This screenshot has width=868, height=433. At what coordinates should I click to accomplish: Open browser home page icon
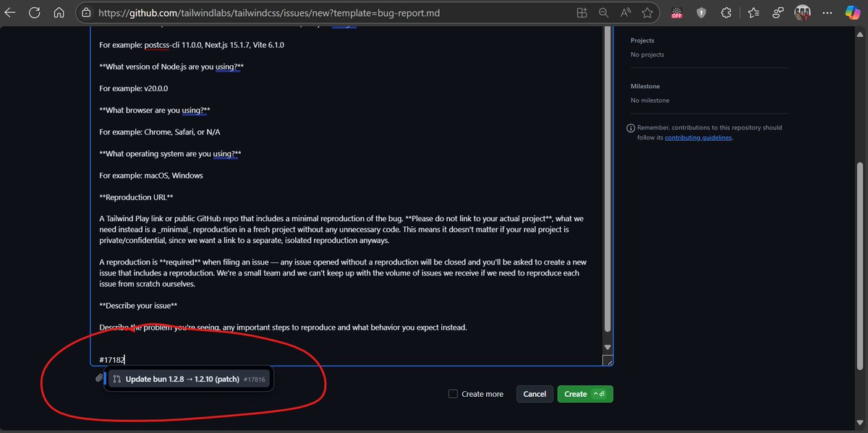(59, 13)
